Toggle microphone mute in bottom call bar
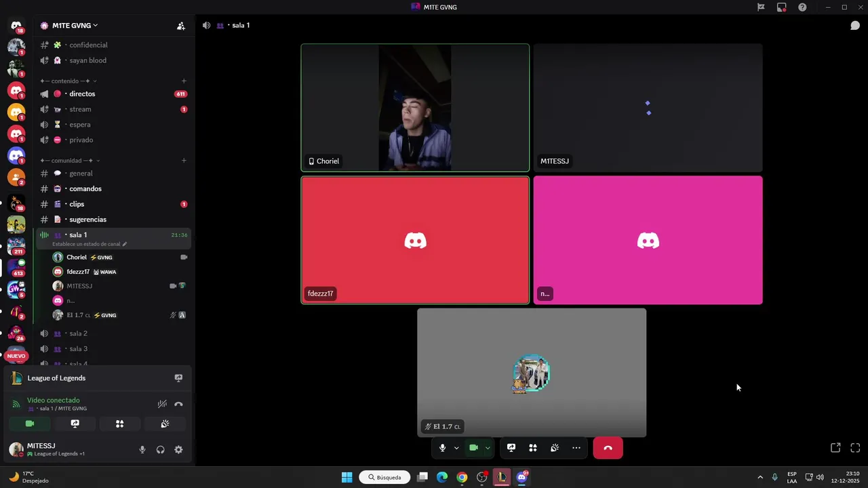 click(x=442, y=448)
